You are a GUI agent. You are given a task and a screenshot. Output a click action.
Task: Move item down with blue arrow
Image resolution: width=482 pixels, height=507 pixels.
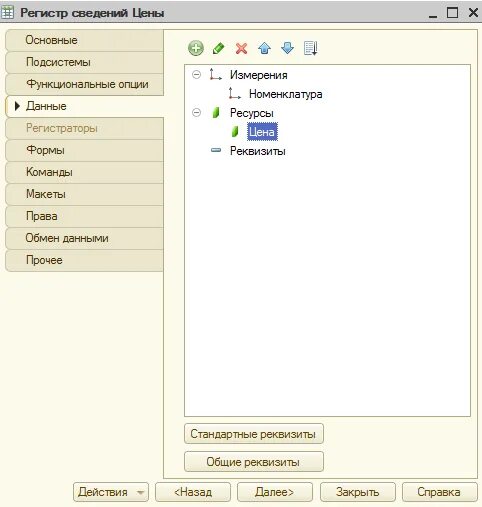pos(287,48)
